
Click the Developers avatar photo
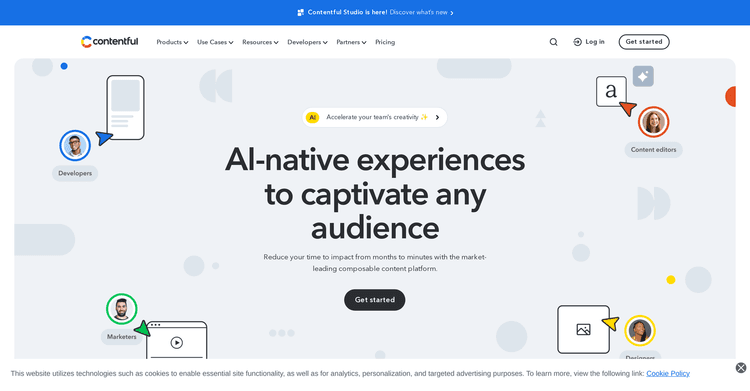[75, 145]
